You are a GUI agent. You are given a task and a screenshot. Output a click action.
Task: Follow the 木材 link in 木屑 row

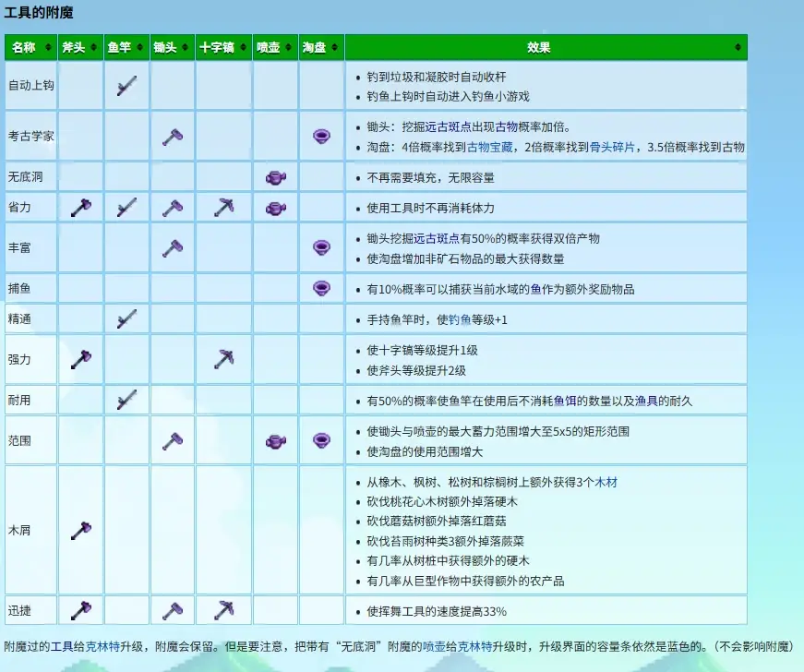pyautogui.click(x=606, y=482)
